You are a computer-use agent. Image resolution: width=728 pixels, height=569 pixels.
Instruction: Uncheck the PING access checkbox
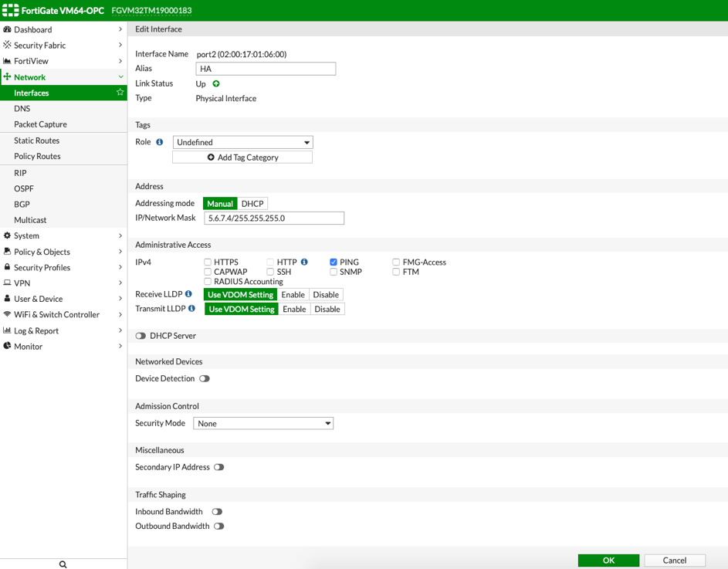point(333,262)
